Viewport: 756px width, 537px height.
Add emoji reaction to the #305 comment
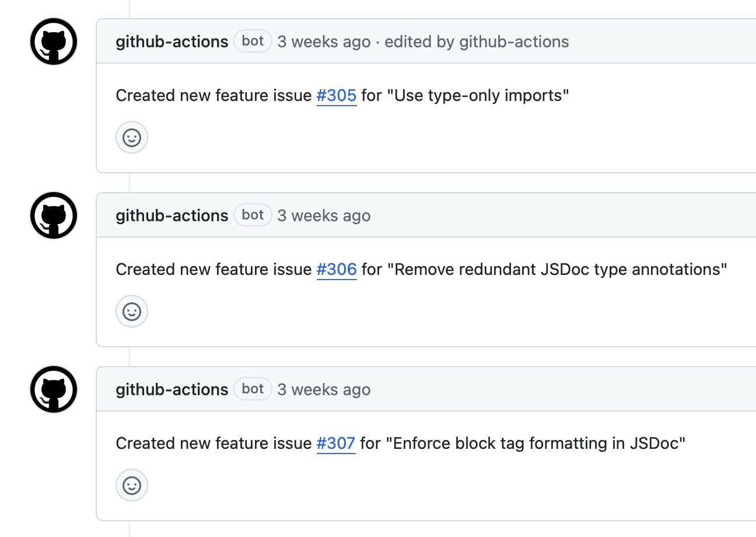[132, 138]
